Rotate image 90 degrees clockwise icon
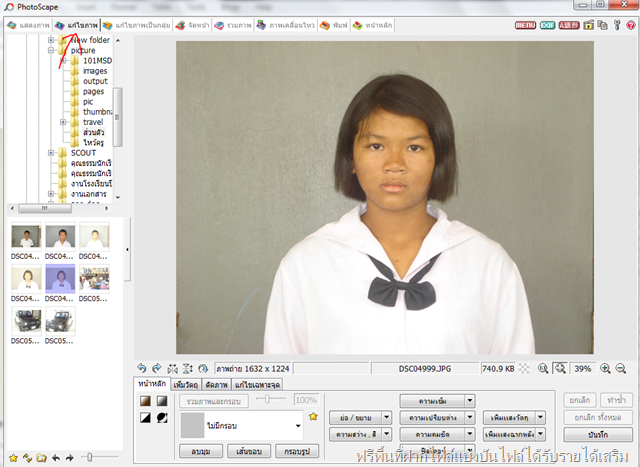640x467 pixels. 157,369
